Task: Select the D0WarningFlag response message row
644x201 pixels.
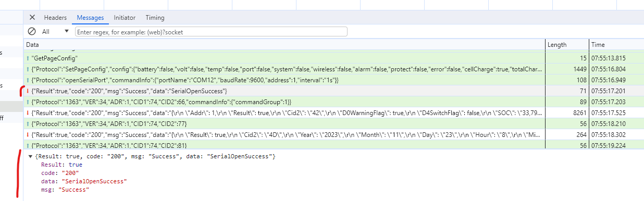Action: click(334, 112)
